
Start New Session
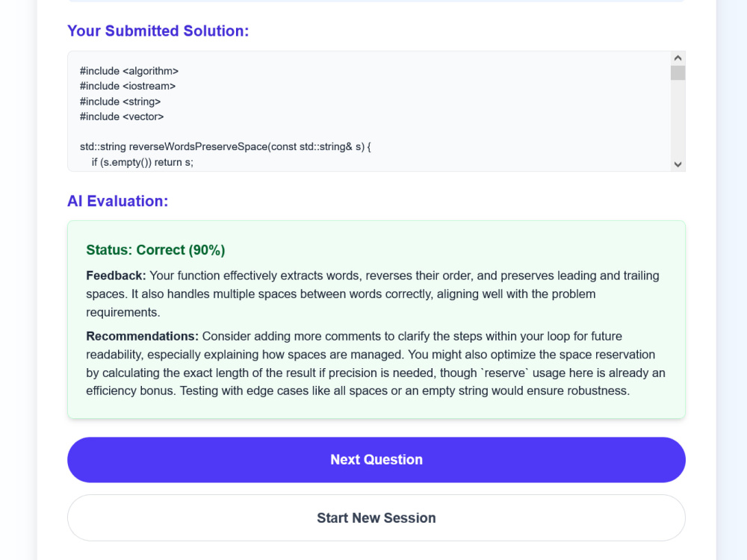pyautogui.click(x=376, y=517)
